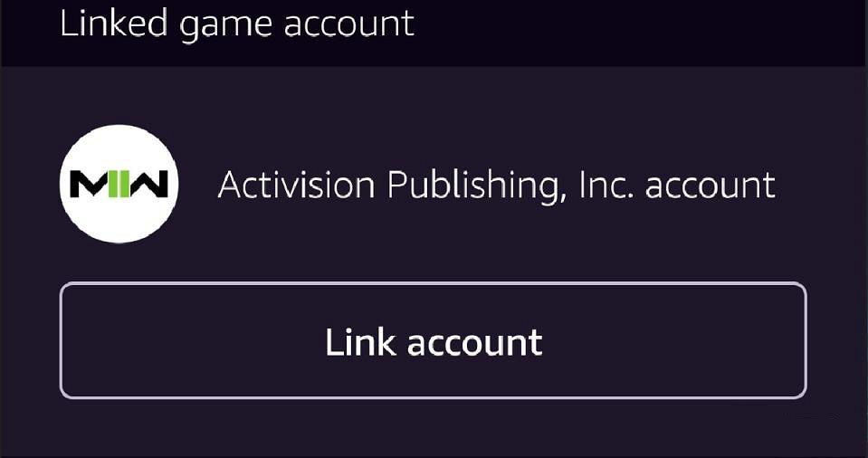This screenshot has width=868, height=458.
Task: Click the Activision Publishing, Inc. account label
Action: pyautogui.click(x=496, y=186)
